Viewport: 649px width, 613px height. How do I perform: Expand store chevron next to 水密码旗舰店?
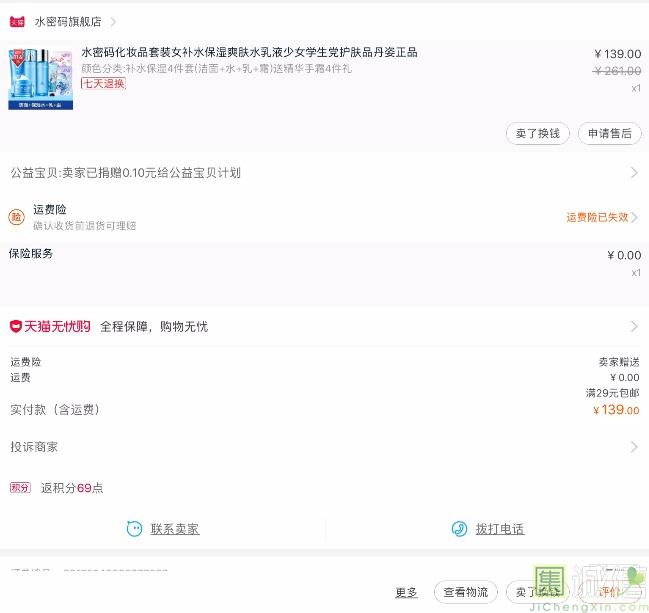coord(113,21)
